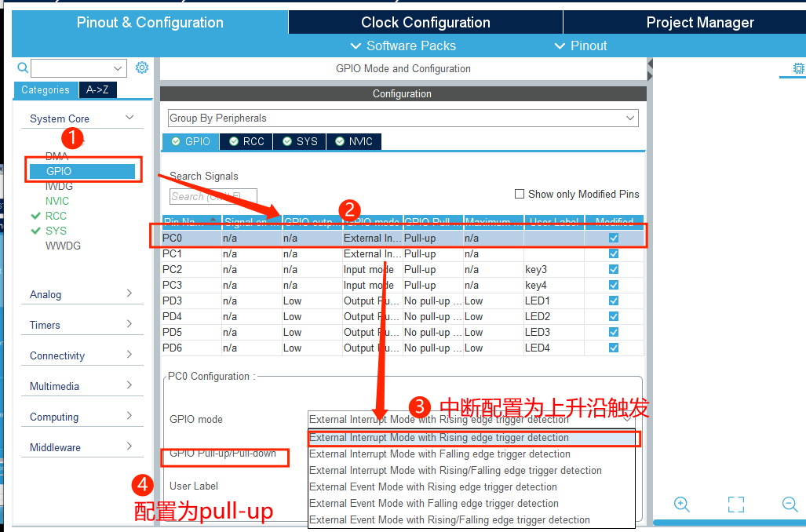The image size is (806, 532).
Task: Select the PC2 pin row
Action: (x=403, y=269)
